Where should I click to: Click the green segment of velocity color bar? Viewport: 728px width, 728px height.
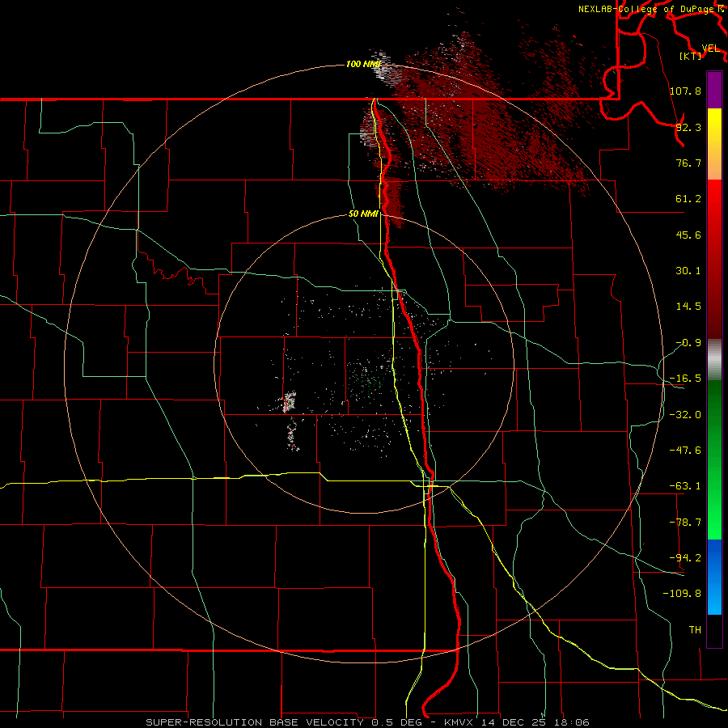coord(714,459)
